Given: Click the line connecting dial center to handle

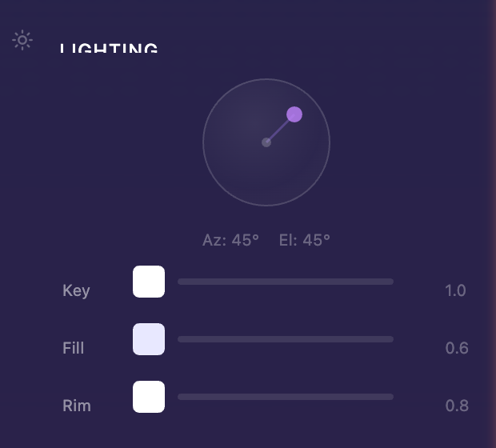Looking at the screenshot, I should pos(280,129).
